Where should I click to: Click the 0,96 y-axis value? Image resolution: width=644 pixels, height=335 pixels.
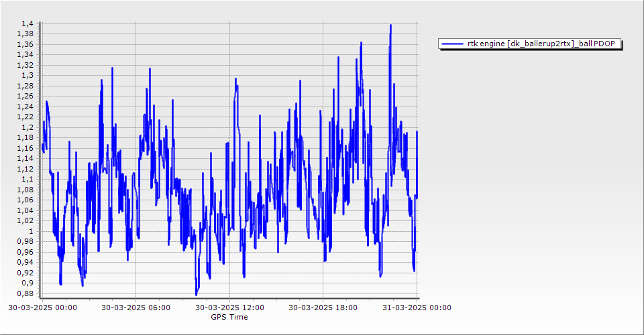(x=26, y=252)
